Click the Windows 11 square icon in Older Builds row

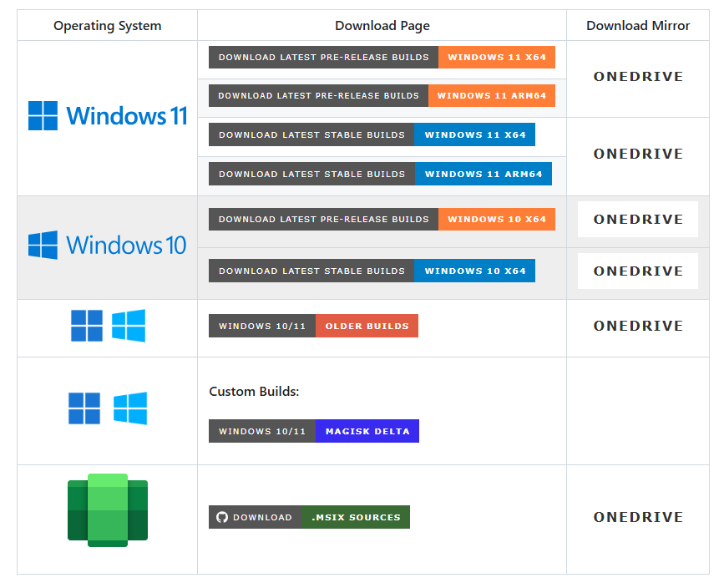87,326
